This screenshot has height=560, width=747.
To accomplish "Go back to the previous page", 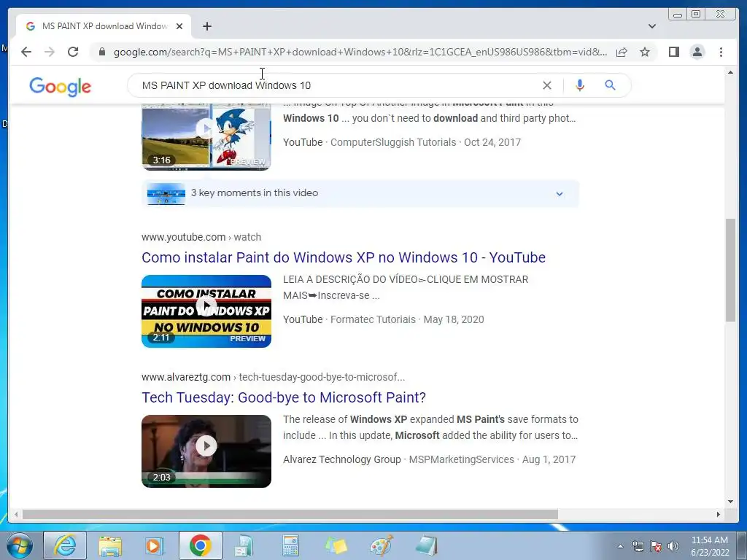I will (x=26, y=52).
